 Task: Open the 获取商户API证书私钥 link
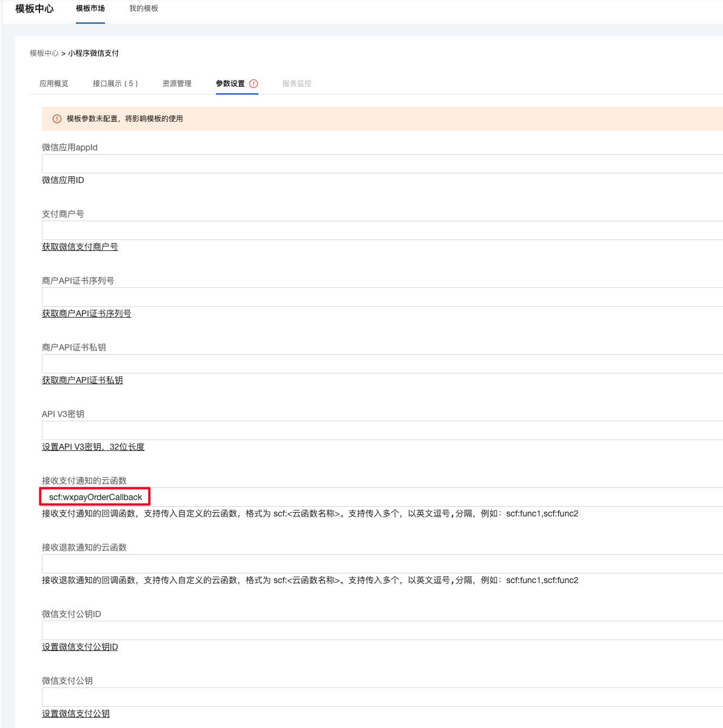(x=82, y=380)
